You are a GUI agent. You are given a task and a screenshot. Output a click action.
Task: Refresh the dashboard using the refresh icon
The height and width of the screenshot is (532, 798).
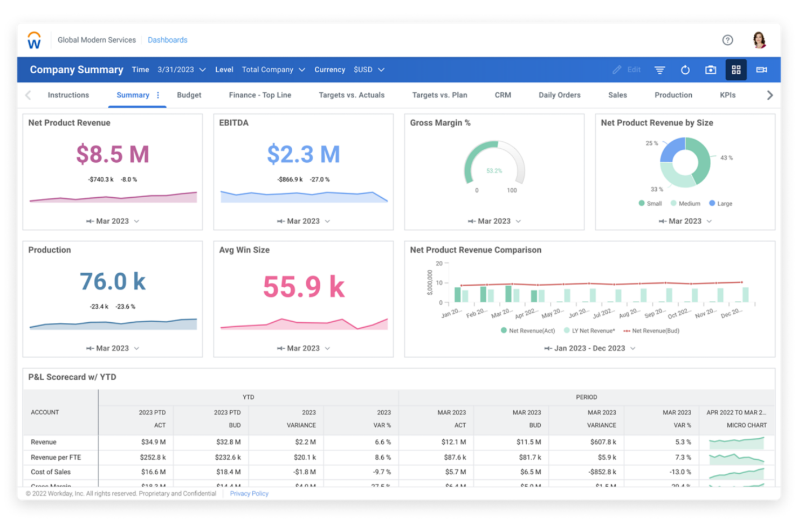(x=685, y=70)
